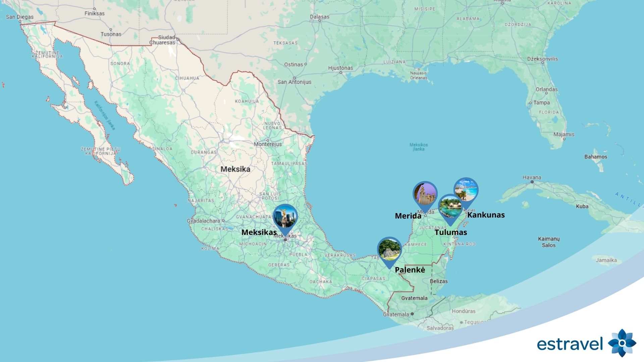The width and height of the screenshot is (644, 362).
Task: Click the bold Kankunas label
Action: (x=486, y=215)
